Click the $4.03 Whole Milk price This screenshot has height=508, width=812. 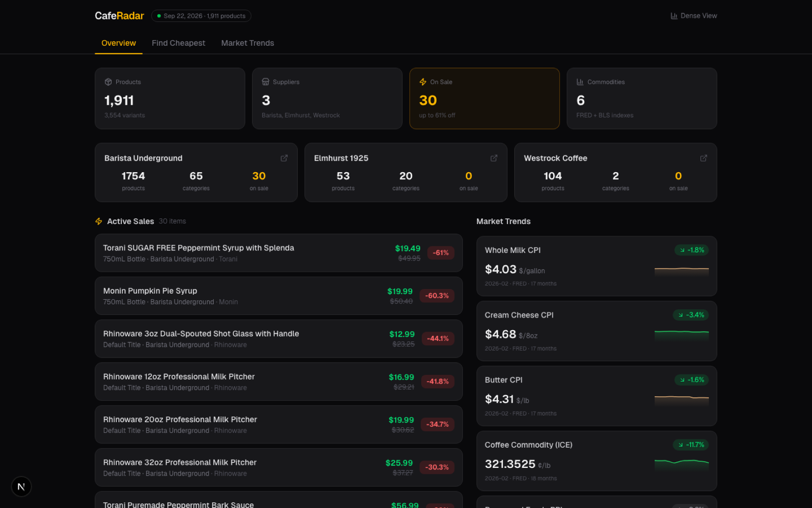(x=501, y=269)
